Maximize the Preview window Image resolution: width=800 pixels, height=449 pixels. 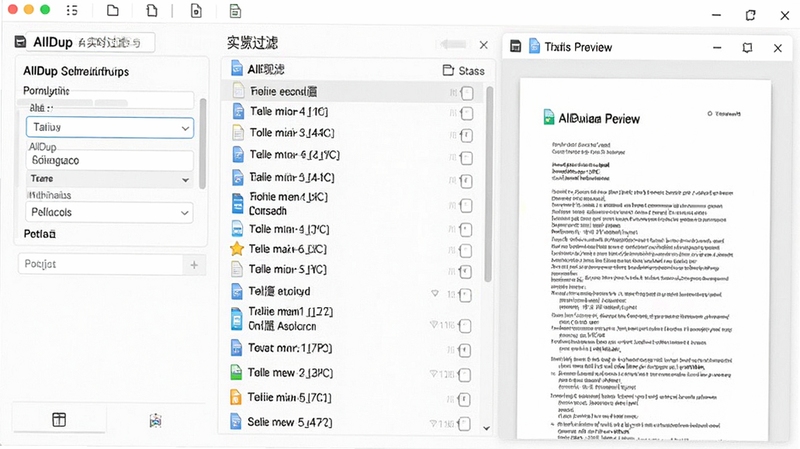747,47
